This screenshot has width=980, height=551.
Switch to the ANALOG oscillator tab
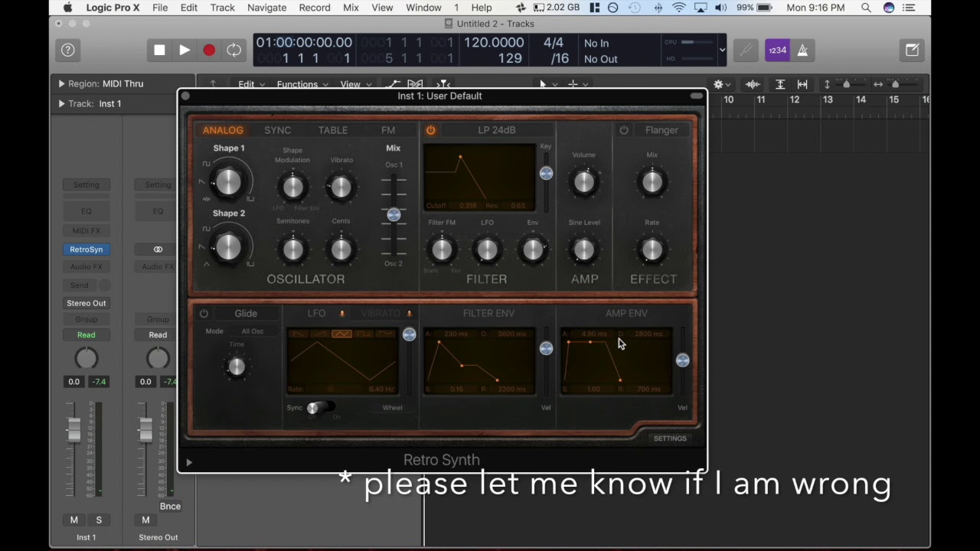[223, 130]
